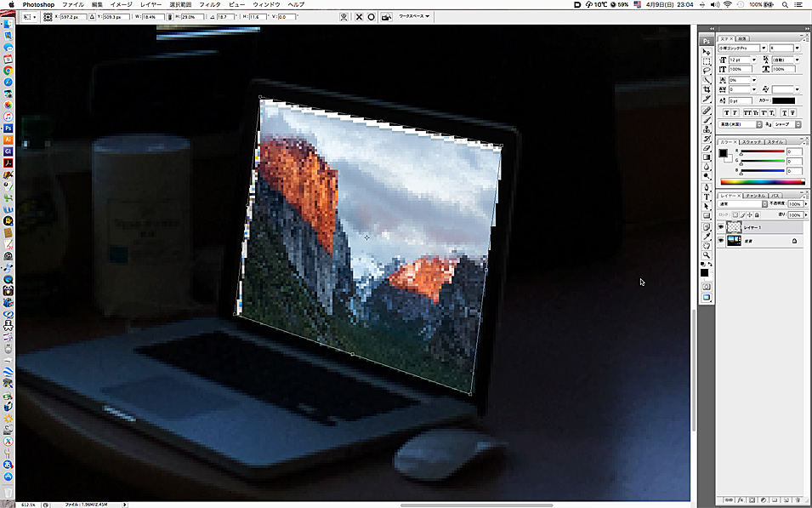Select the Rectangular Marquee tool
Screen dimensions: 812x508
707,61
